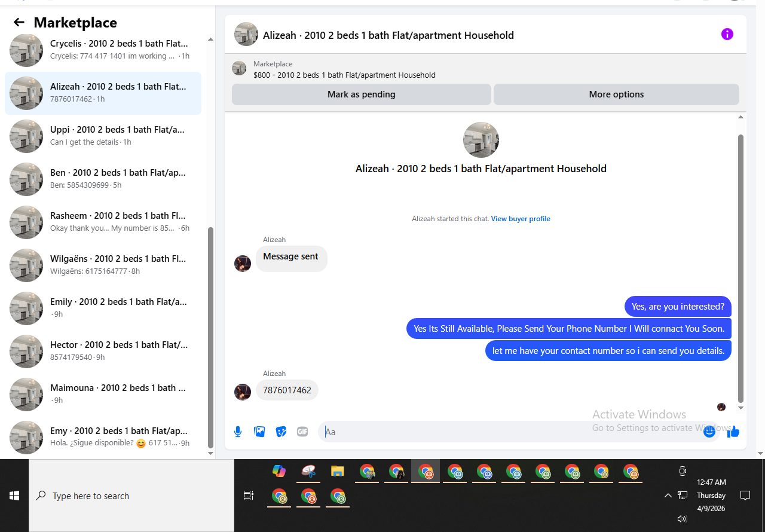Show hidden system tray icons
The image size is (765, 532).
click(668, 496)
